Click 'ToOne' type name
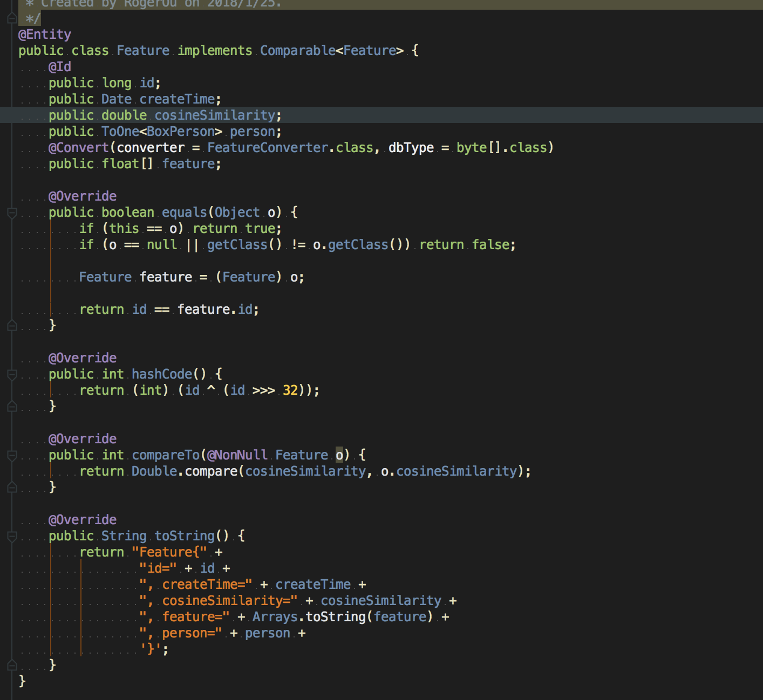The width and height of the screenshot is (763, 700). (120, 132)
